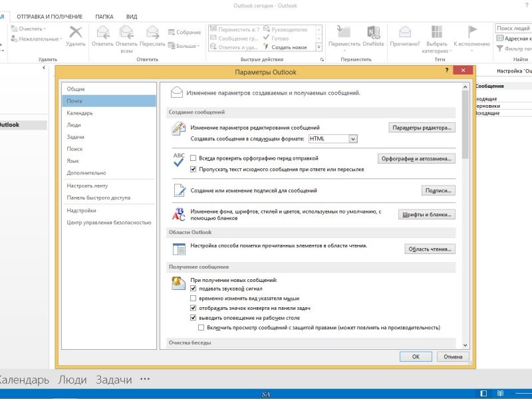Select 'Настроить ленту' in options list
Image resolution: width=532 pixels, height=399 pixels.
pyautogui.click(x=109, y=186)
